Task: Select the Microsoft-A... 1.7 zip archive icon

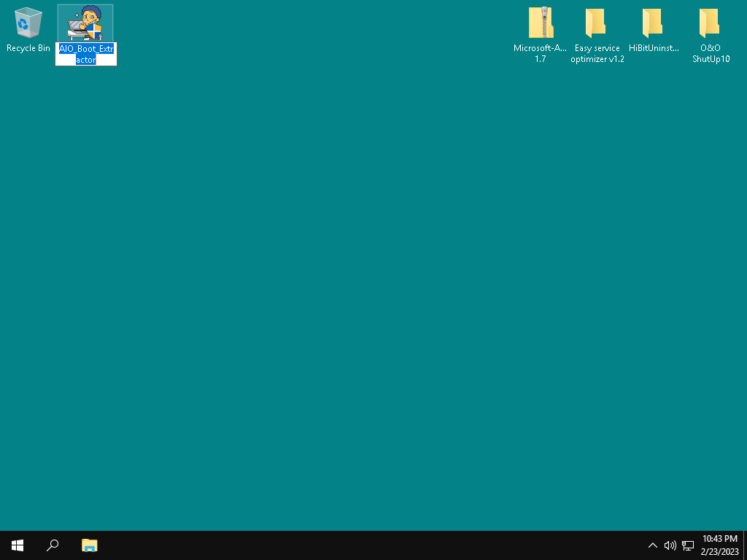Action: (x=540, y=23)
